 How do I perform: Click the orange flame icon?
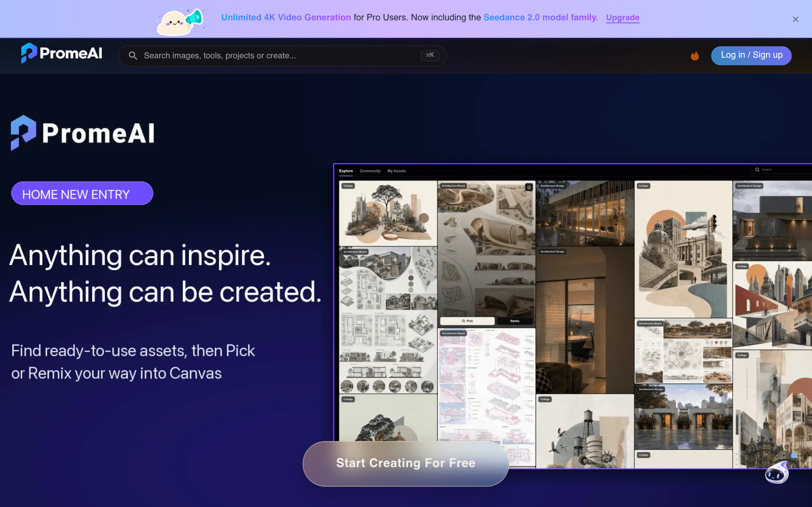tap(695, 56)
